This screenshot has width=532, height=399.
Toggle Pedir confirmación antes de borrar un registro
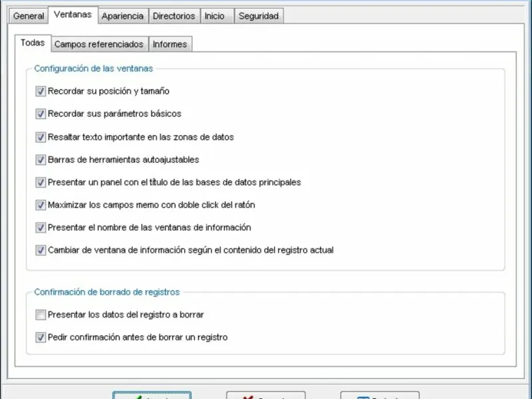pos(41,337)
